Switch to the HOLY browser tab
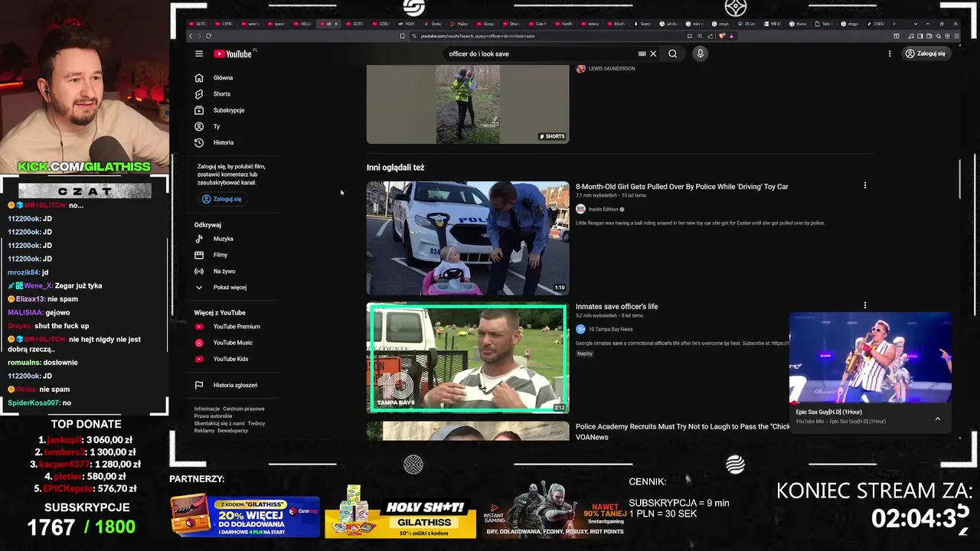Screen dimensions: 980x551 (x=408, y=24)
